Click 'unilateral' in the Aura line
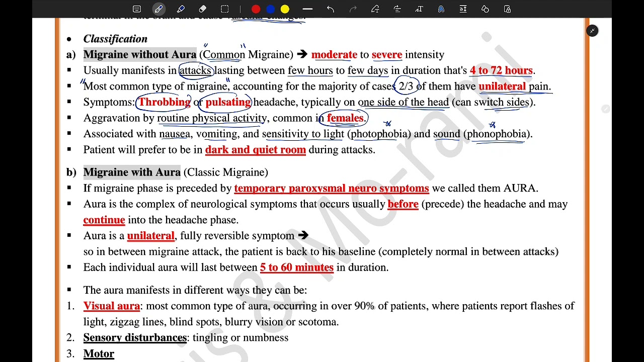 coord(151,236)
